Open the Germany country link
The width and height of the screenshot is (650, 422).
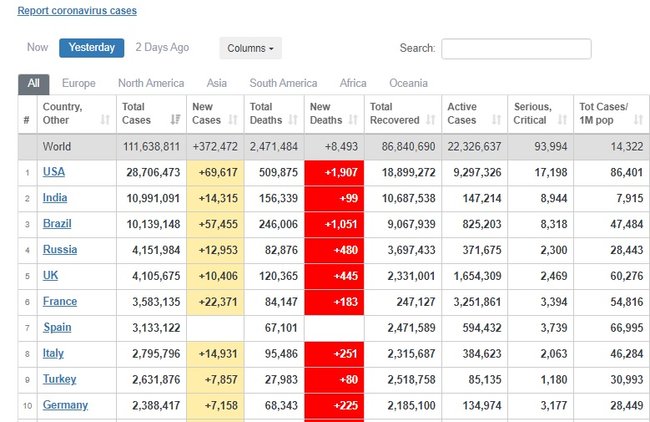pyautogui.click(x=65, y=405)
